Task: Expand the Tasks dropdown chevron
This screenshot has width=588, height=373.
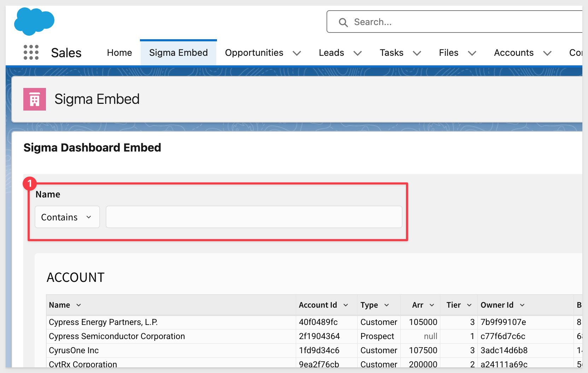Action: click(x=417, y=53)
